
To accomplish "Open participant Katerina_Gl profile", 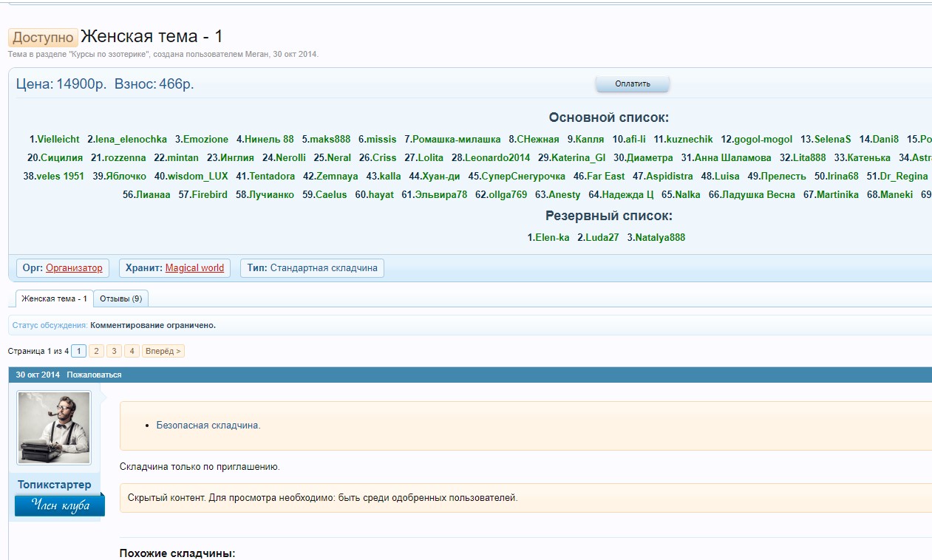I will 579,157.
